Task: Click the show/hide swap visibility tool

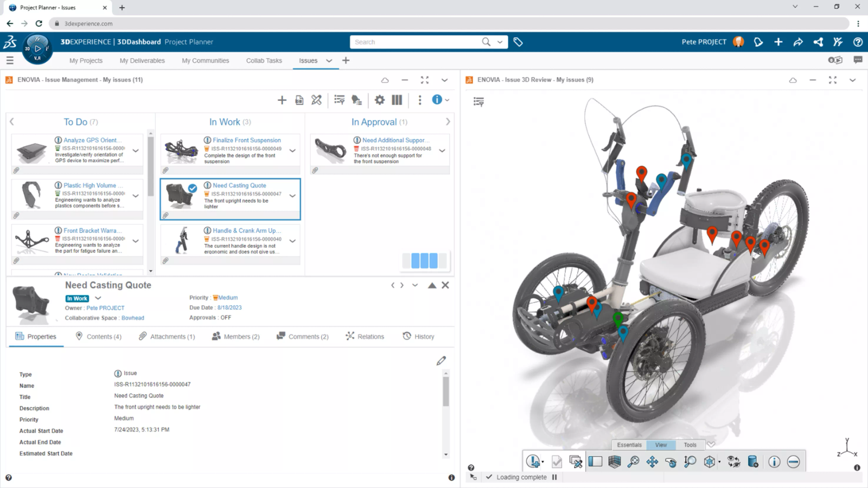Action: pos(733,461)
